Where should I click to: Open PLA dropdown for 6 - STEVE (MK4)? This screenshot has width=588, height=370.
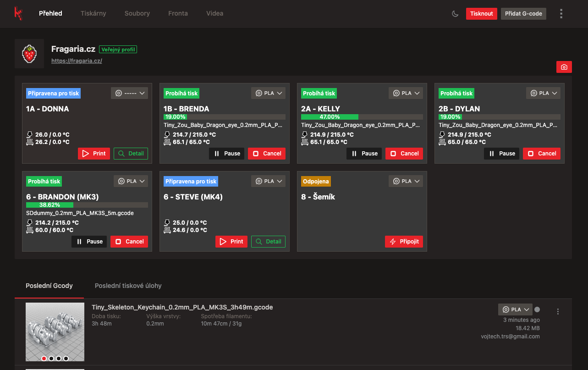click(x=268, y=181)
